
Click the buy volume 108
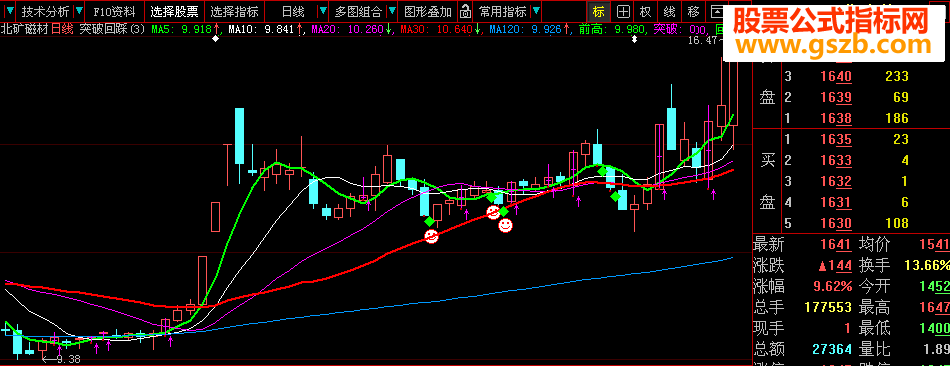(897, 223)
